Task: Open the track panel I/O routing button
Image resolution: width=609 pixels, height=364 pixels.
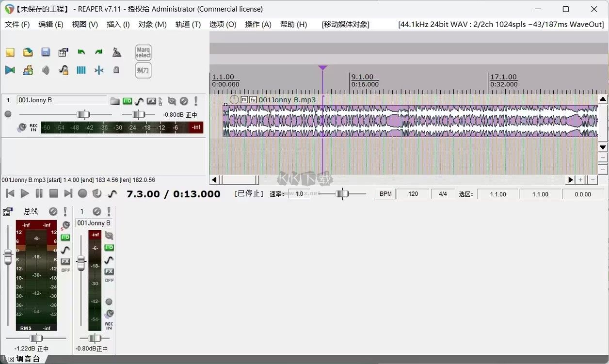Action: coord(128,101)
